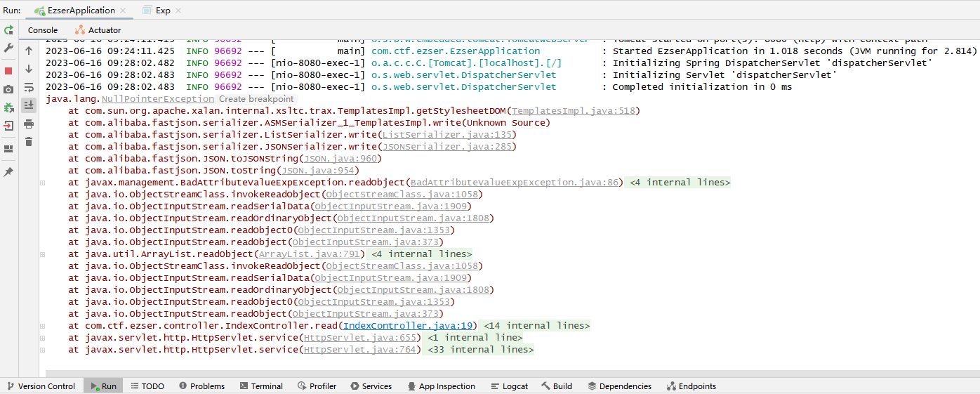Expand the 14 internal lines at IndexController
This screenshot has width=980, height=394.
tap(537, 326)
